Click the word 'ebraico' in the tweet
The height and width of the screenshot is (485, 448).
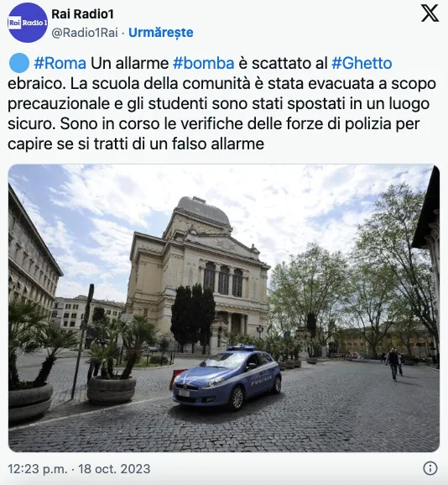(x=36, y=84)
